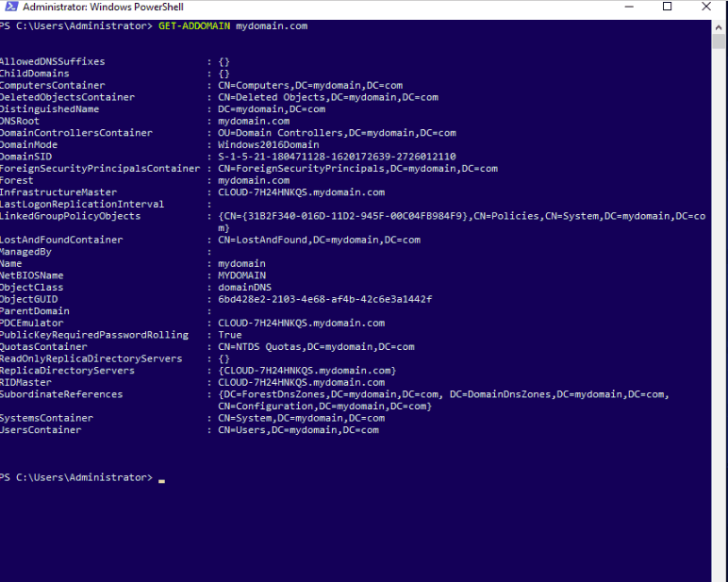Click 'CN=Deleted Objects,DC=mydomain,DC=com' value
728x582 pixels.
click(x=328, y=97)
